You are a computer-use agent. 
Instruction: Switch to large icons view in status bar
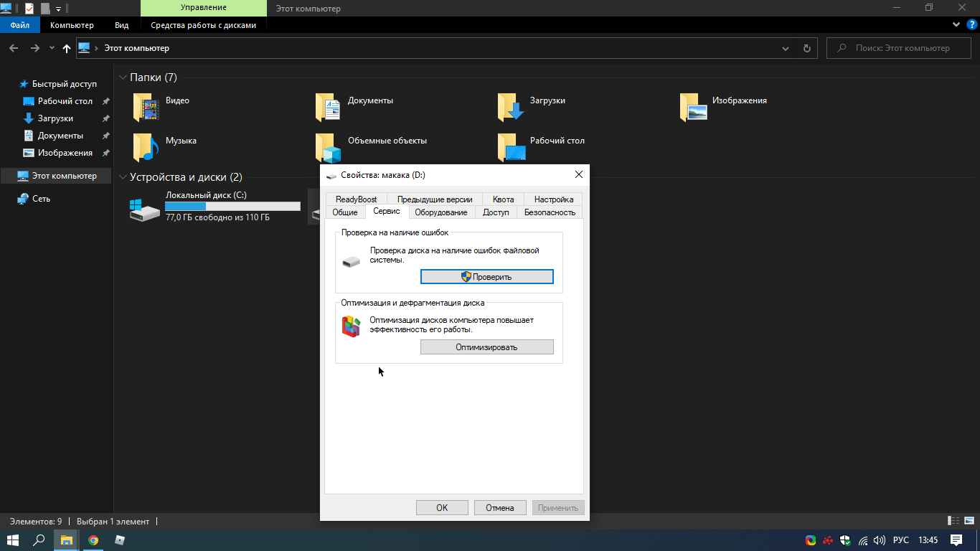click(x=969, y=521)
